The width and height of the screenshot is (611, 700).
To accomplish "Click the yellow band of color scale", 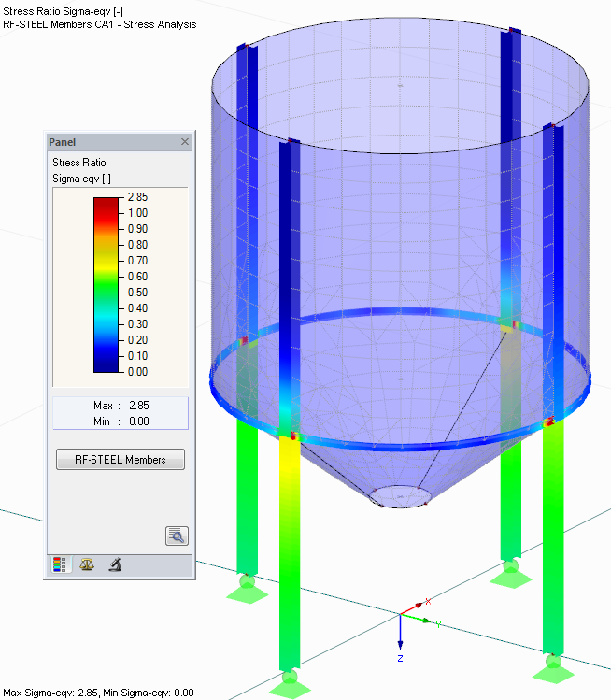I will click(106, 264).
